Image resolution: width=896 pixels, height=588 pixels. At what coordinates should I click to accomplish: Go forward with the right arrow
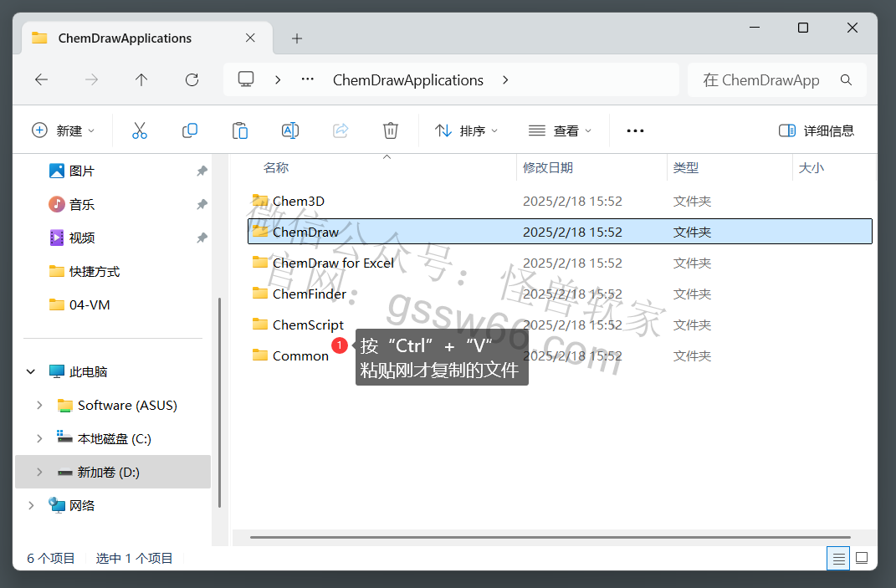click(x=91, y=80)
